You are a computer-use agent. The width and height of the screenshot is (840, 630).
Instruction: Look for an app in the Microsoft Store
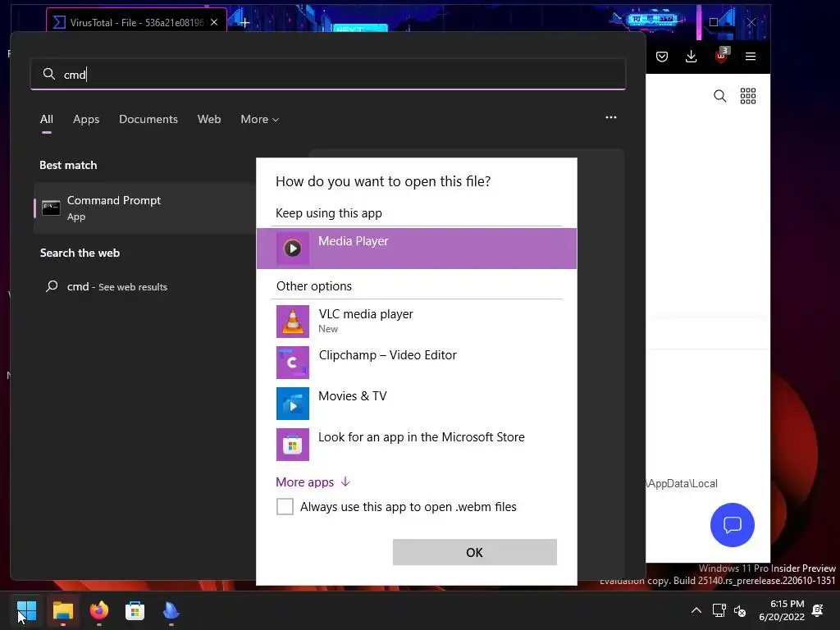(416, 444)
